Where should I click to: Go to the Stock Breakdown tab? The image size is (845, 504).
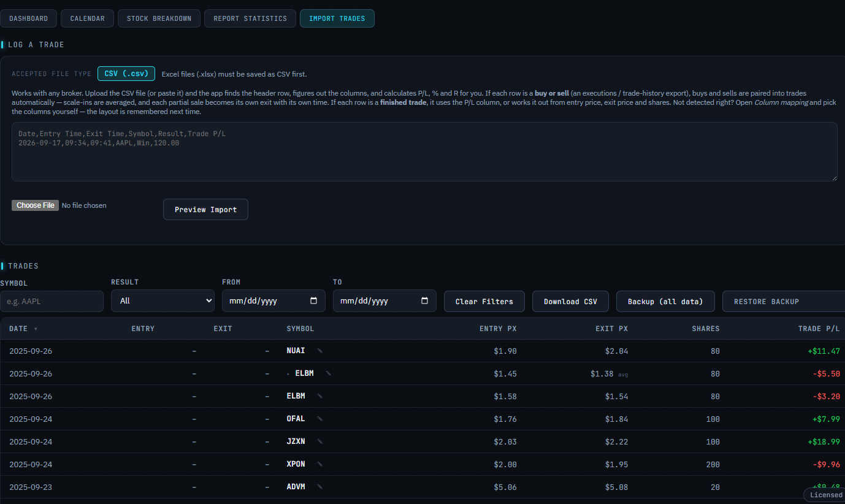click(x=159, y=18)
